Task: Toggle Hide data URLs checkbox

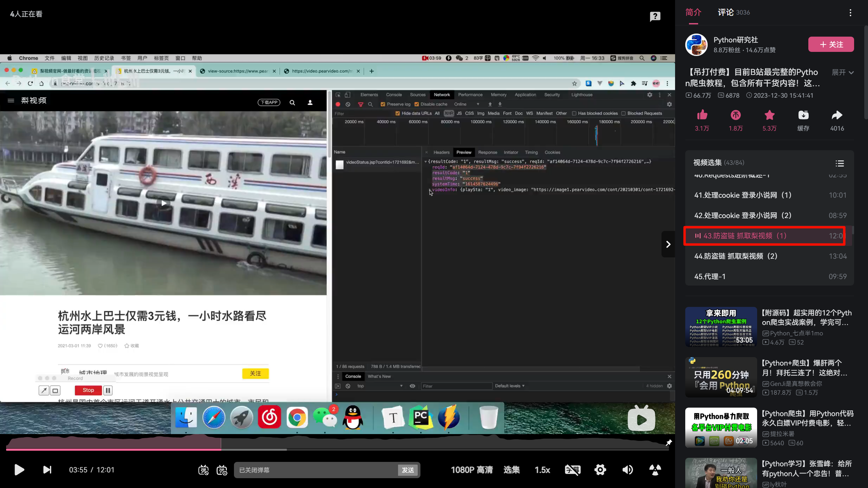Action: coord(397,114)
